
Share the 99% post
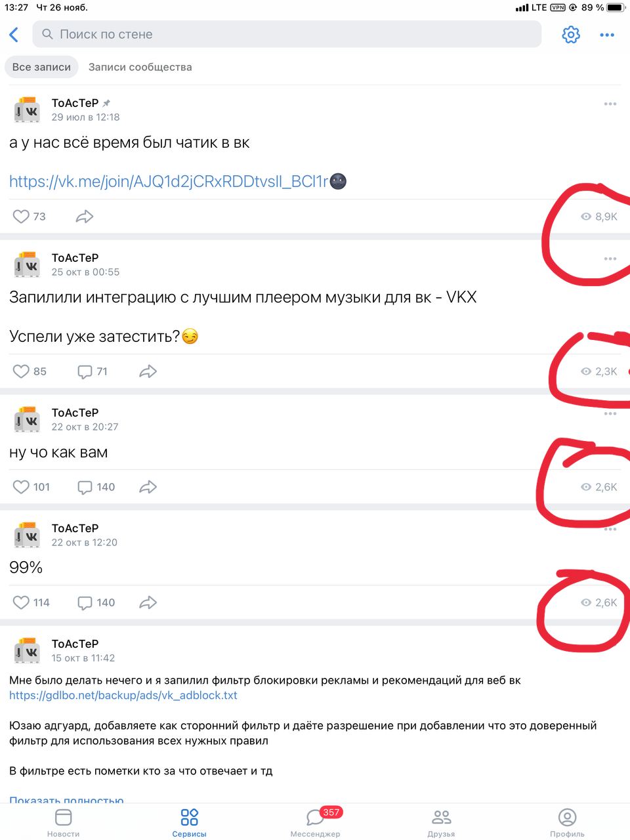click(x=148, y=602)
